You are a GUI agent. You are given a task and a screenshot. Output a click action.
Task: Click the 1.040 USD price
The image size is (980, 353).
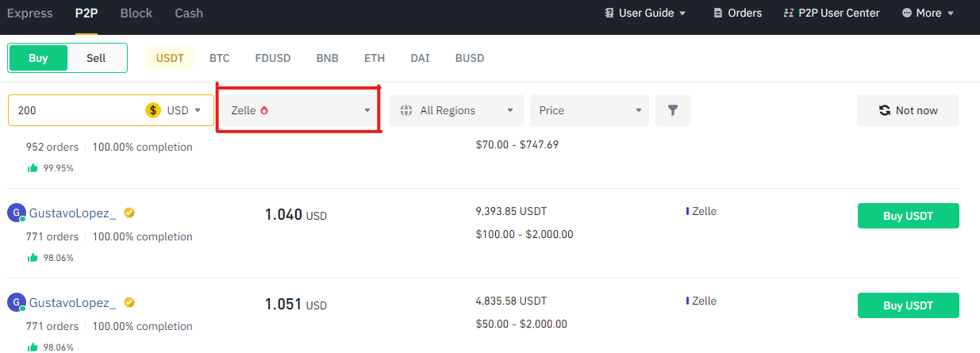click(x=296, y=214)
